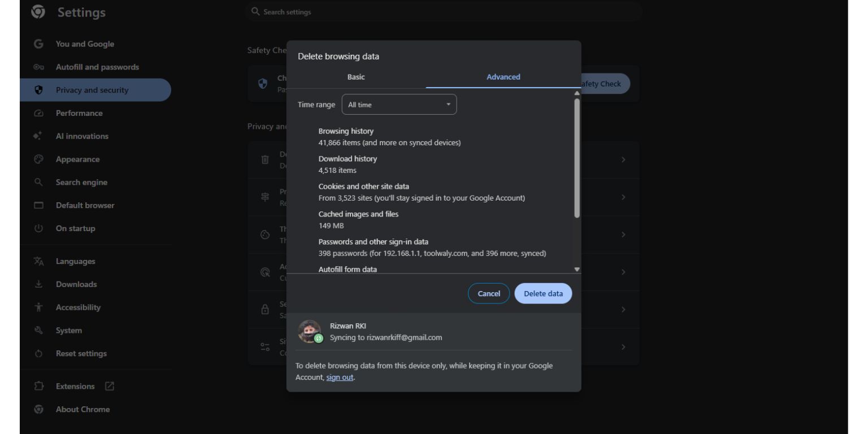Select the Advanced tab

pyautogui.click(x=503, y=77)
